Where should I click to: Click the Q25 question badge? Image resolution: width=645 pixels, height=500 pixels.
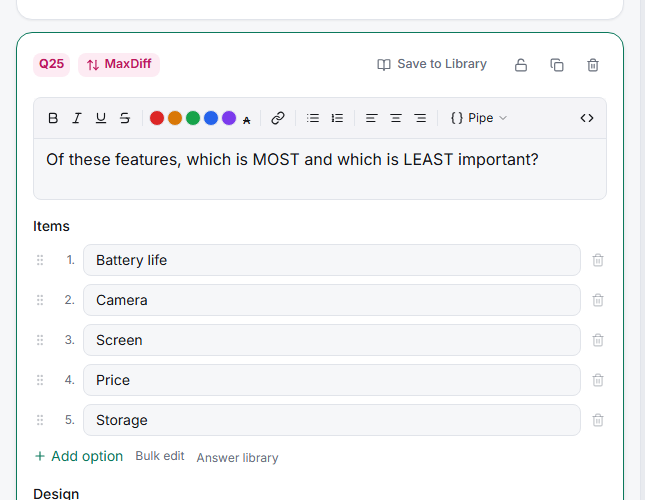point(51,65)
